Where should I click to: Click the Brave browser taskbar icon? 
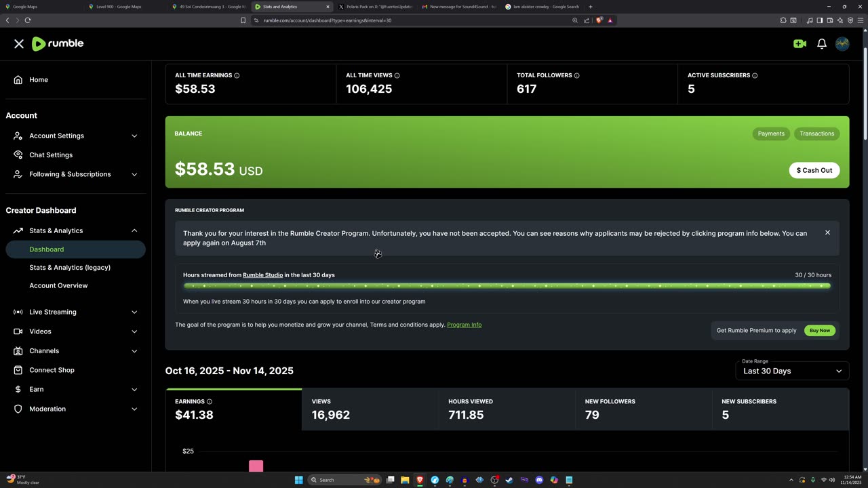420,480
